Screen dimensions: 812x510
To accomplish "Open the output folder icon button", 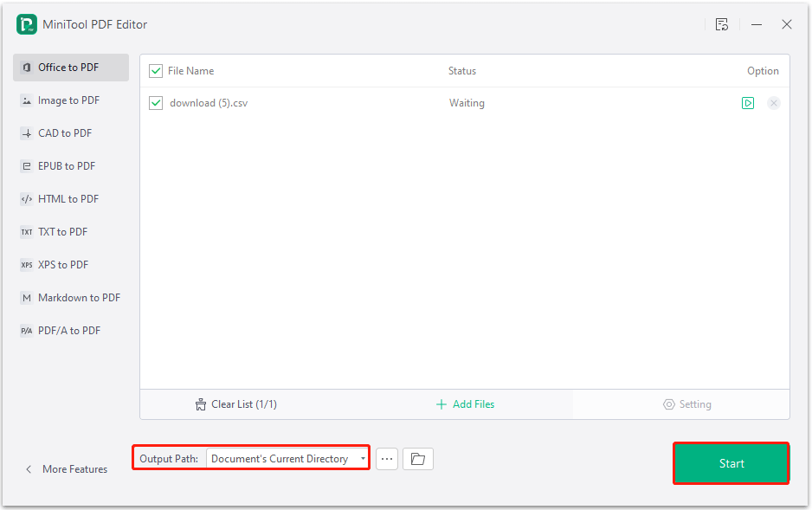I will [x=418, y=459].
